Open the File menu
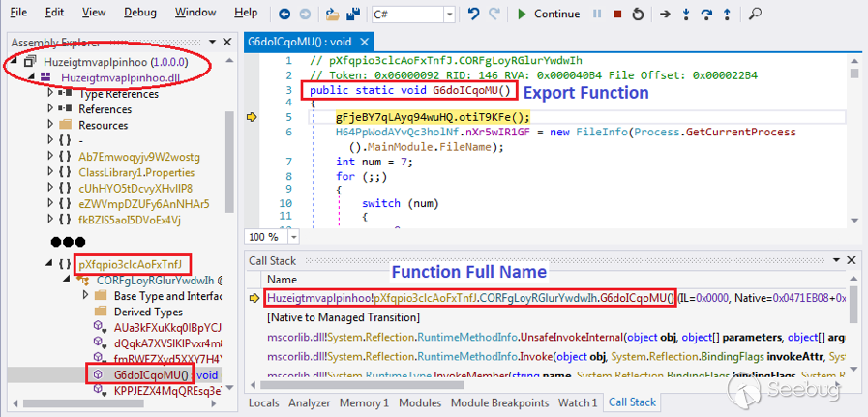 click(18, 13)
